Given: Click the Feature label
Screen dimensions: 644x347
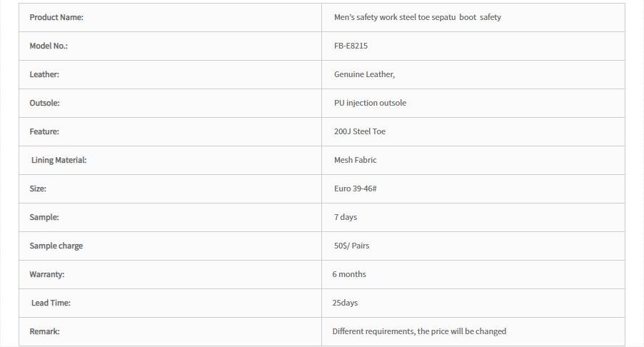Looking at the screenshot, I should click(x=44, y=131).
